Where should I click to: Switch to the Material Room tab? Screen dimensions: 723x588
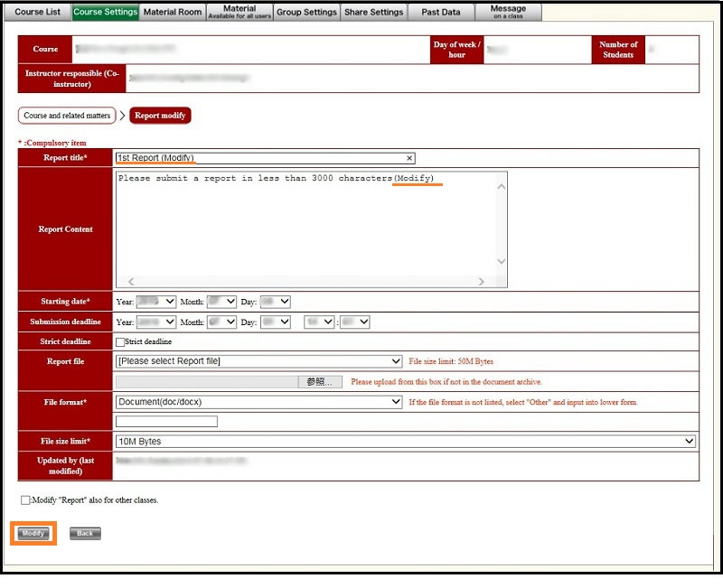point(173,12)
